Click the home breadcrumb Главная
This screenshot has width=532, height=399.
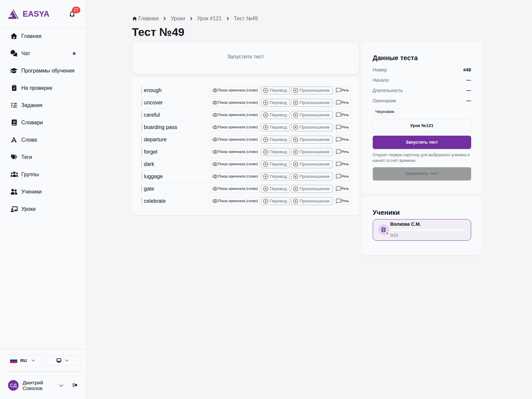click(x=146, y=19)
